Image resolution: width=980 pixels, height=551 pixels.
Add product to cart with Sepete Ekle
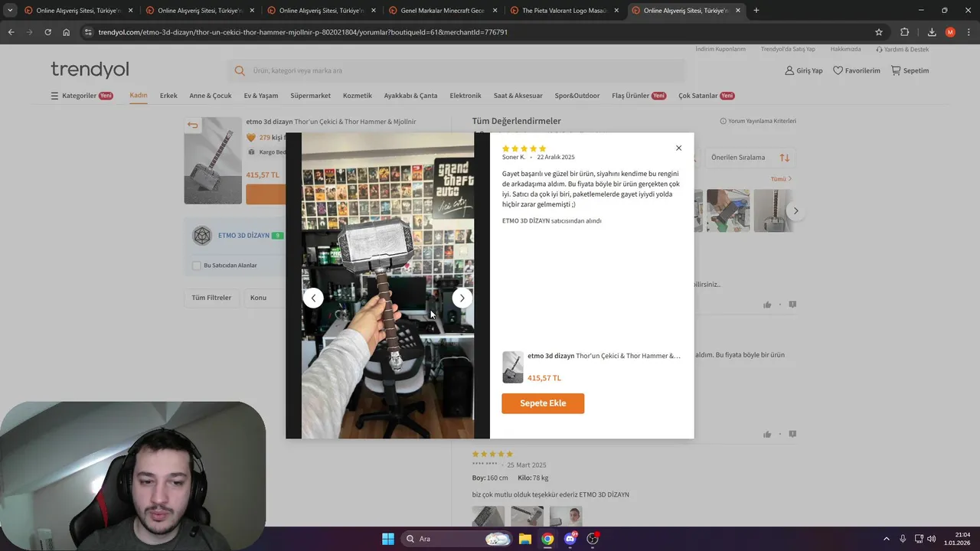[x=543, y=403]
